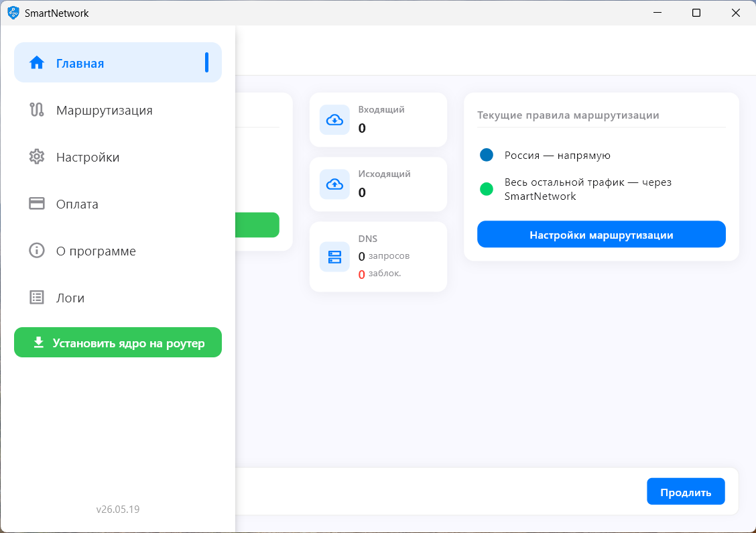Image resolution: width=756 pixels, height=533 pixels.
Task: Click the info circle icon
Action: [x=37, y=250]
